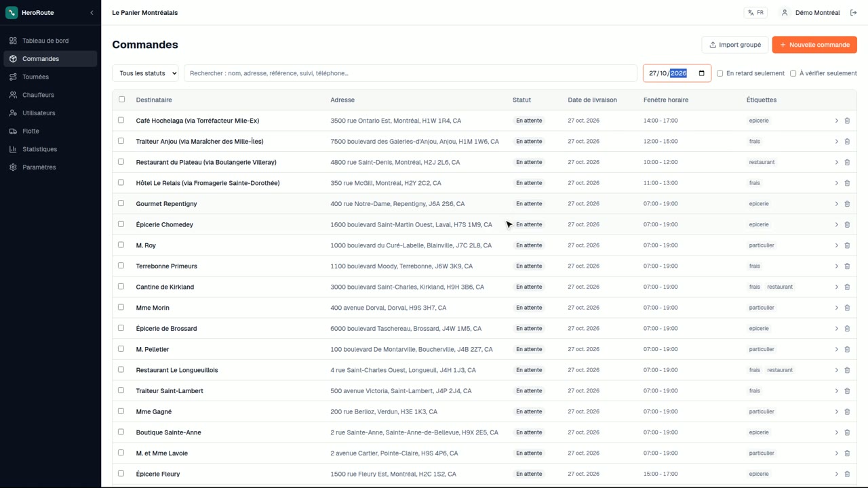Click trash icon for Mme Morin
Viewport: 868px width, 488px height.
coord(847,308)
